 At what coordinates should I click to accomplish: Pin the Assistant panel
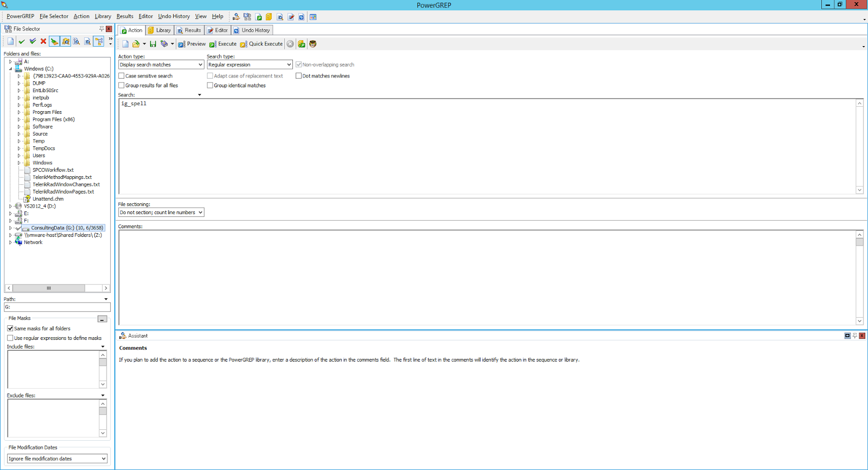coord(855,336)
